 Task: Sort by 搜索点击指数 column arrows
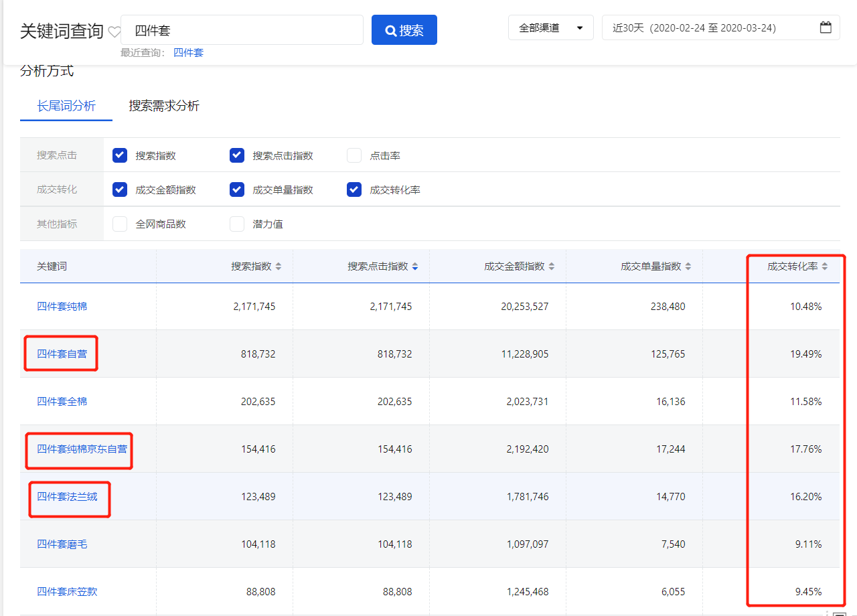click(415, 266)
